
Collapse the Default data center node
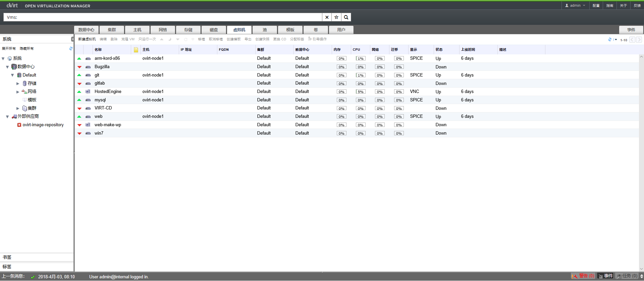tap(12, 75)
